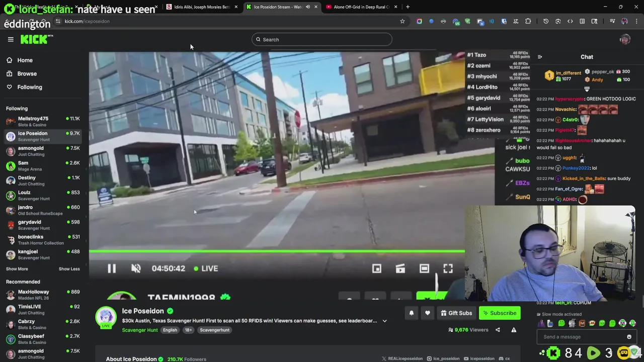Open MaxHolloway recommended channel
This screenshot has width=644, height=362.
pos(43,295)
